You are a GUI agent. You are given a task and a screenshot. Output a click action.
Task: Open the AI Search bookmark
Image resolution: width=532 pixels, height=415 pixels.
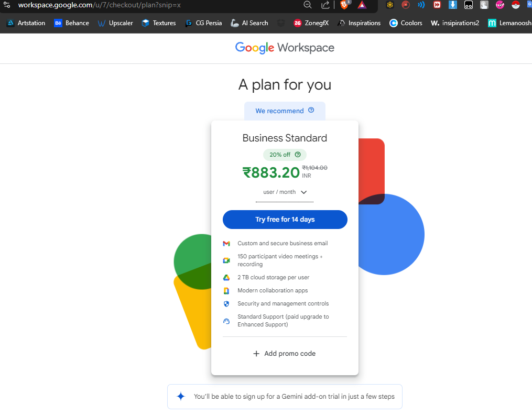coord(249,23)
